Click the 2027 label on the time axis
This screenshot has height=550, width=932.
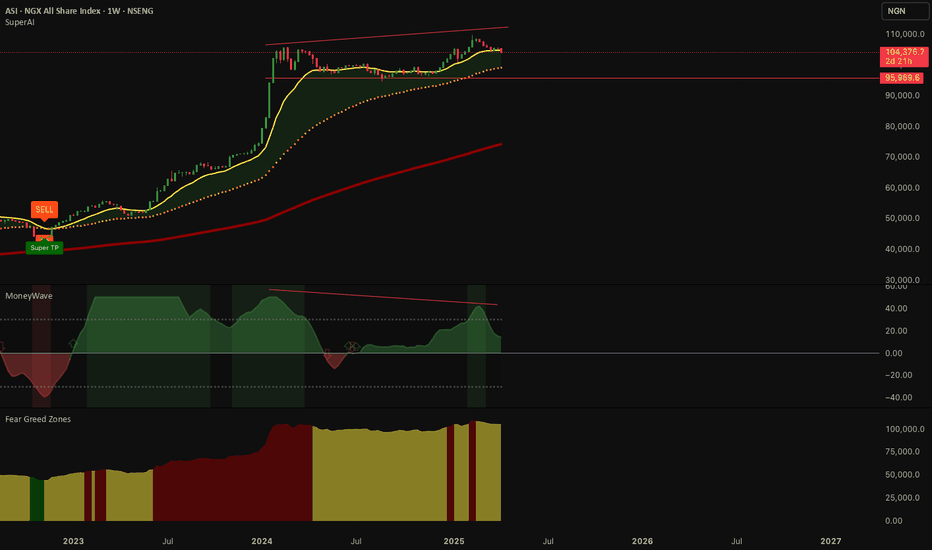coord(830,541)
